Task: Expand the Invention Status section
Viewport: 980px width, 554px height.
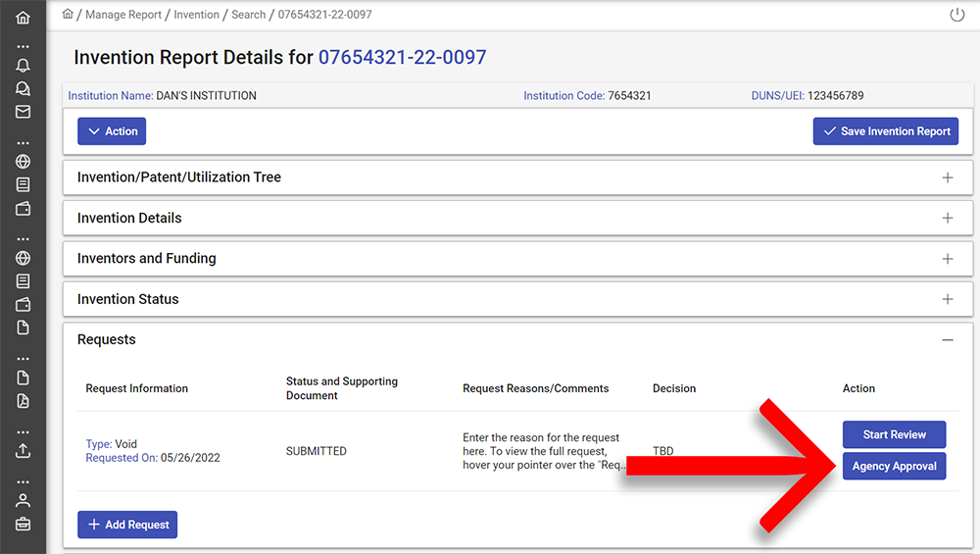Action: 947,299
